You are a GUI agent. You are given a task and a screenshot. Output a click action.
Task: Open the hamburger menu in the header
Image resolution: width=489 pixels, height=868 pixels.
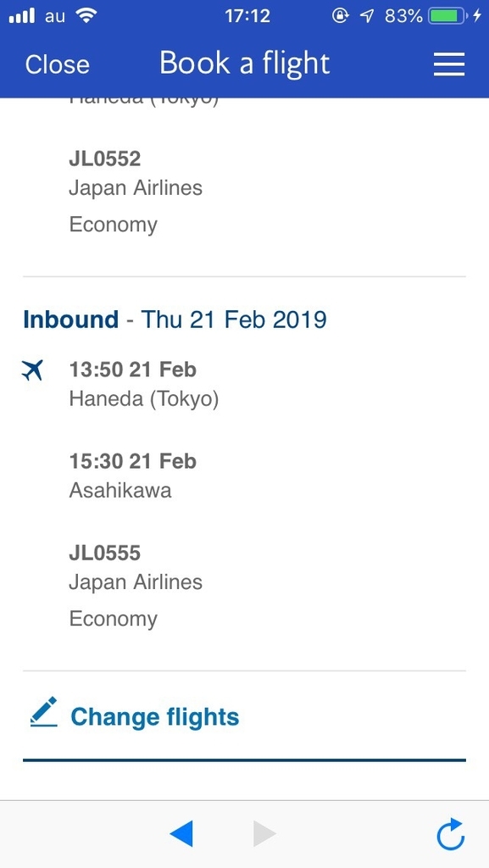tap(448, 64)
